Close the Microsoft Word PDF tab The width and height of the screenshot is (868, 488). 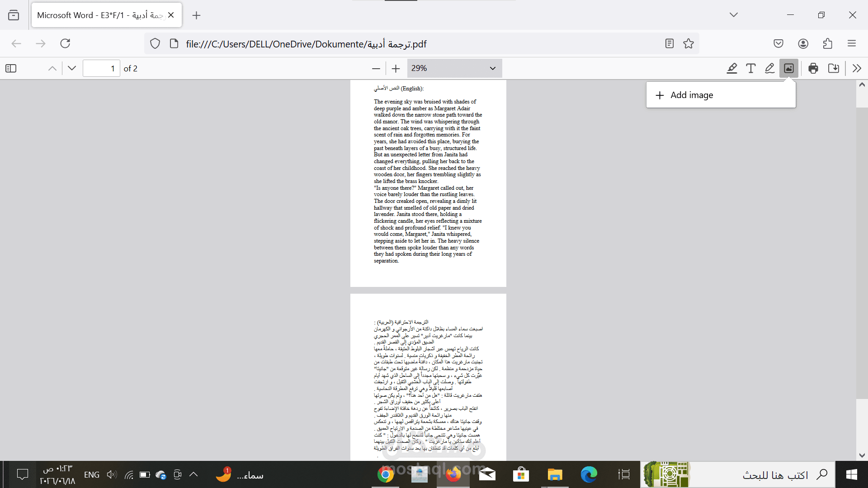tap(171, 15)
